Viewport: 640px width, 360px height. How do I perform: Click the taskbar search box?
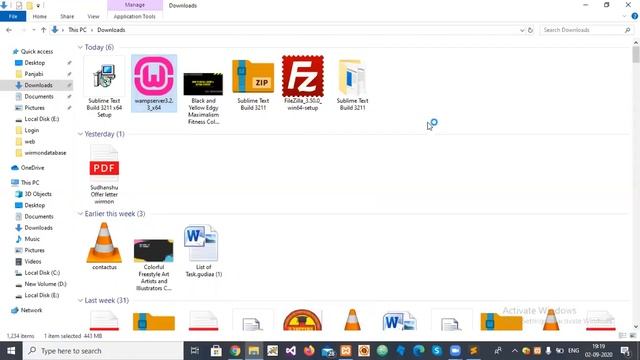pos(103,351)
